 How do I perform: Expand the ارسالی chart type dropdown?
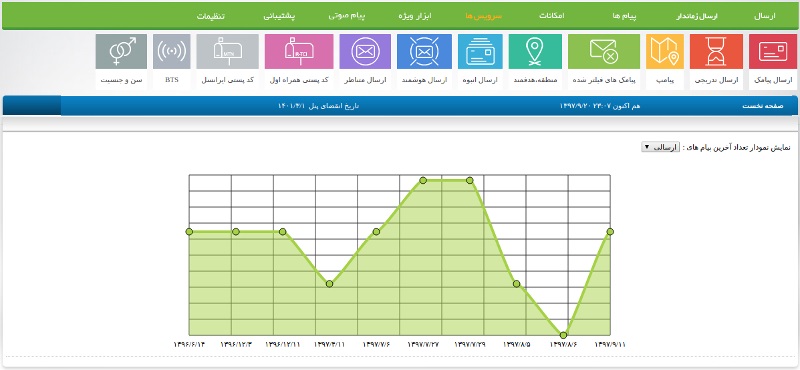coord(661,147)
